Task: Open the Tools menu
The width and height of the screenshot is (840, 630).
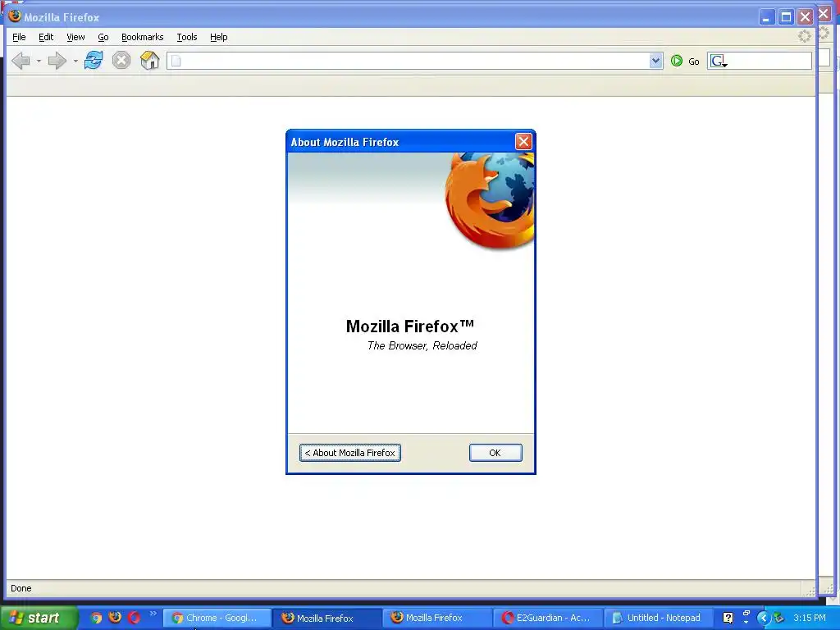Action: (187, 37)
